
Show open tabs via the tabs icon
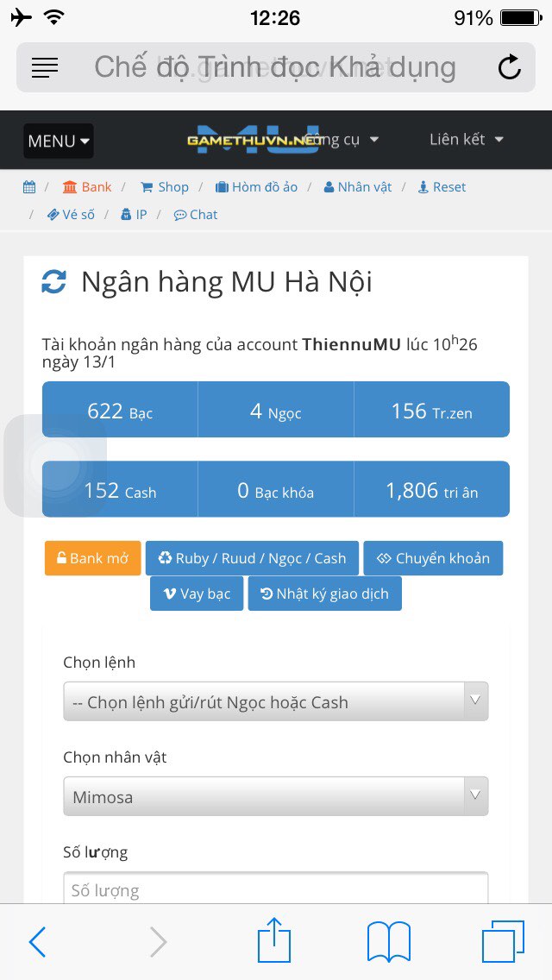pos(503,941)
